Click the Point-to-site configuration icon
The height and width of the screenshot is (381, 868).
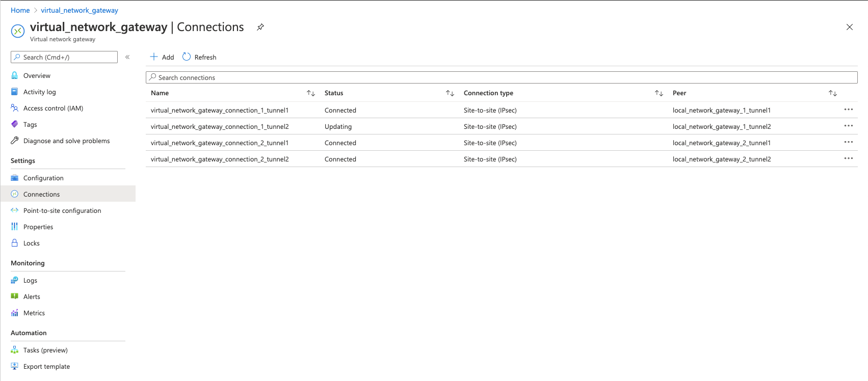15,210
